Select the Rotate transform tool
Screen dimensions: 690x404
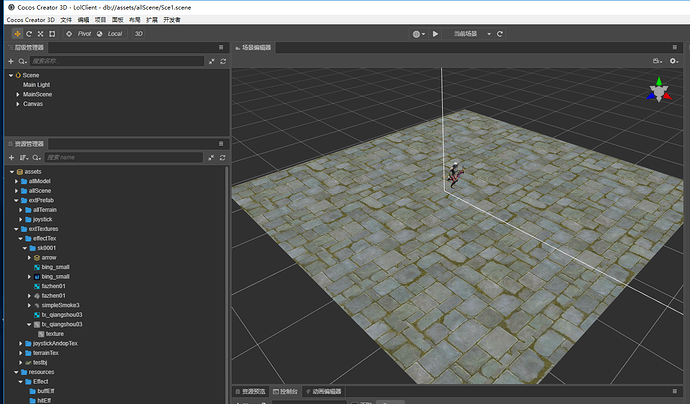point(28,34)
